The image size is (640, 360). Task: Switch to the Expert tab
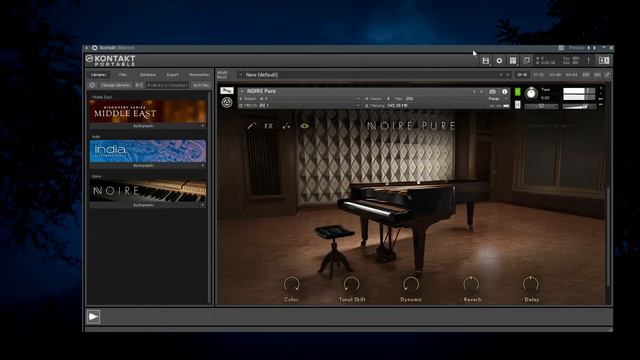173,75
